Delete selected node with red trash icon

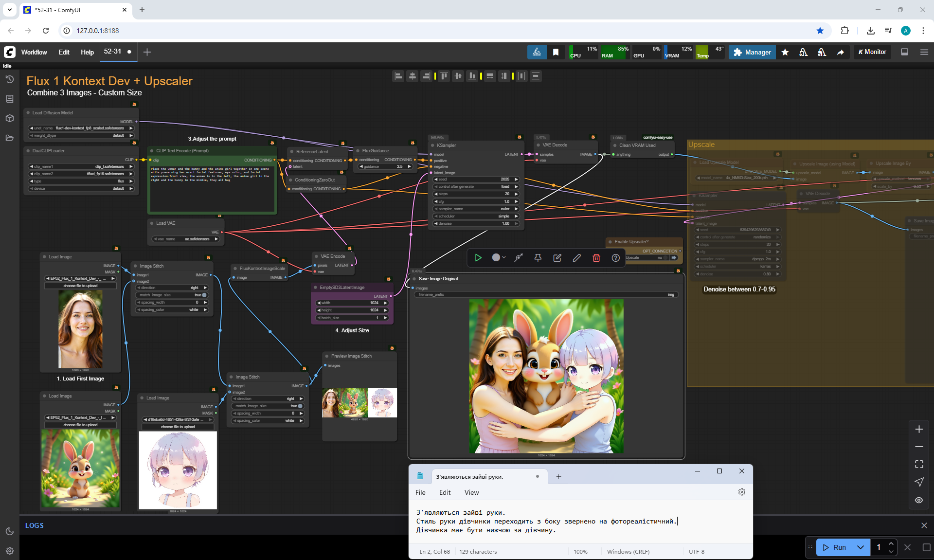click(596, 258)
